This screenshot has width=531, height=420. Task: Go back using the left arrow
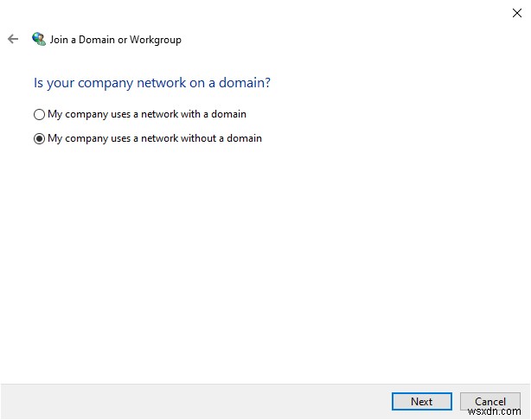pos(13,39)
